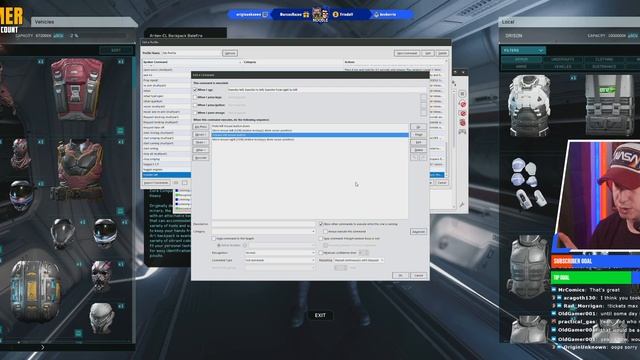Click Cancel in Edit a Command dialog
The height and width of the screenshot is (360, 640).
(x=419, y=276)
